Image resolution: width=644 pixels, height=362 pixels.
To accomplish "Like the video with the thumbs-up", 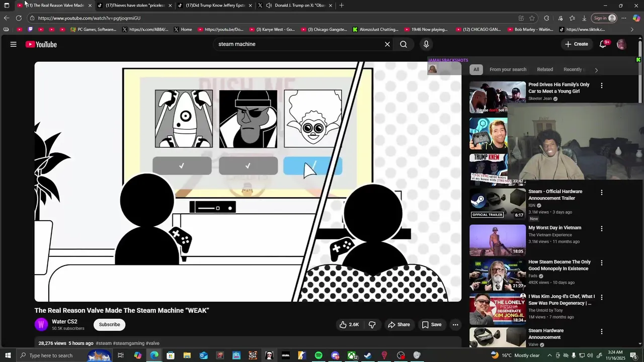I will click(349, 325).
